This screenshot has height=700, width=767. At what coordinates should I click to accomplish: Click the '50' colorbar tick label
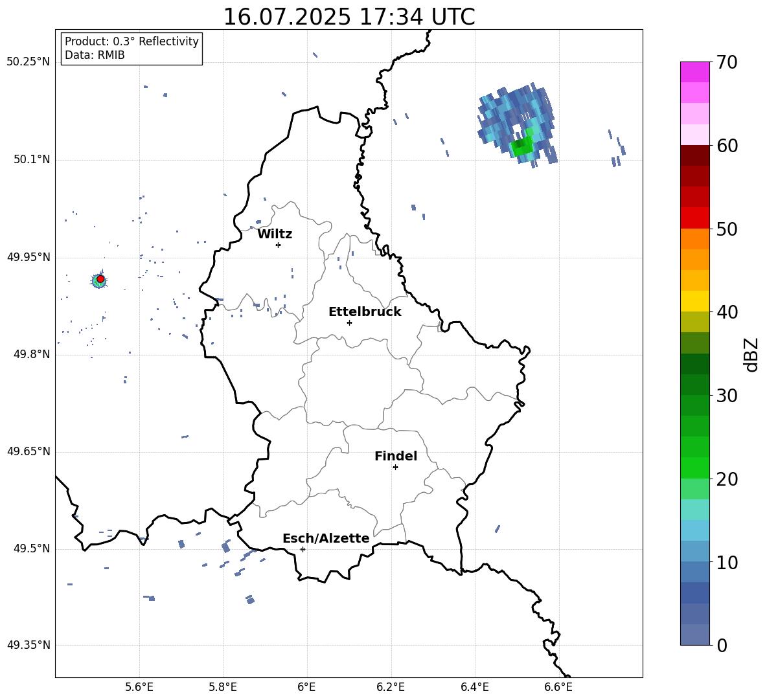(727, 229)
